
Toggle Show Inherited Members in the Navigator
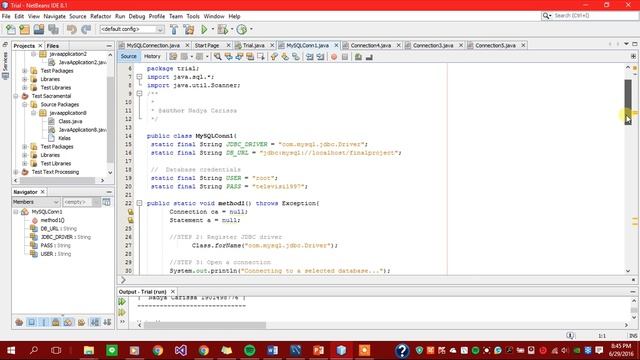pyautogui.click(x=19, y=322)
